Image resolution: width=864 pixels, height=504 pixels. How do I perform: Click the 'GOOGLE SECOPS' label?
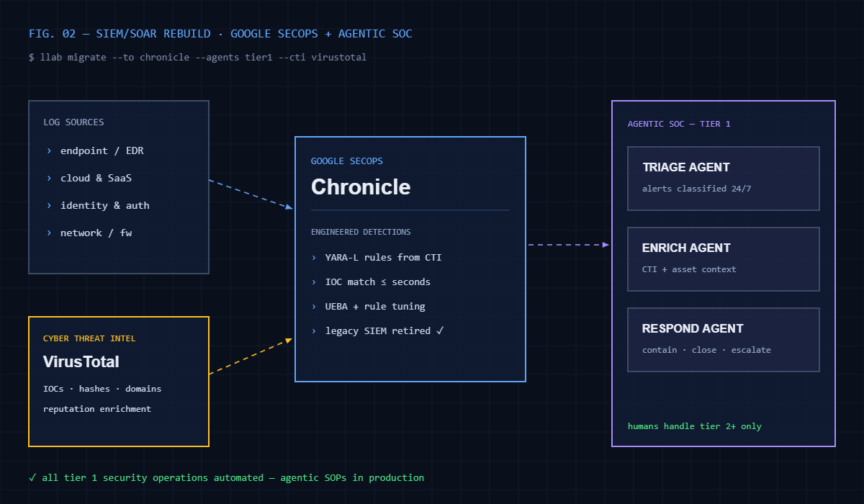[347, 161]
